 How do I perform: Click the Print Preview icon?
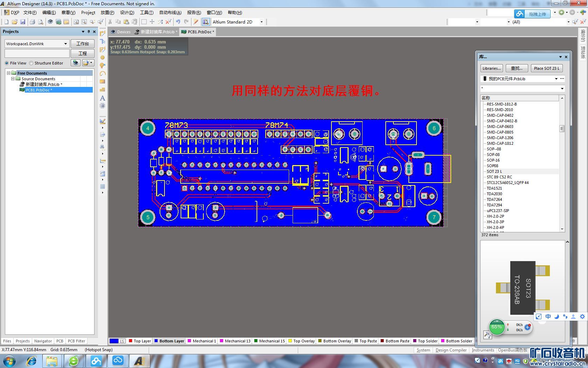click(x=41, y=22)
